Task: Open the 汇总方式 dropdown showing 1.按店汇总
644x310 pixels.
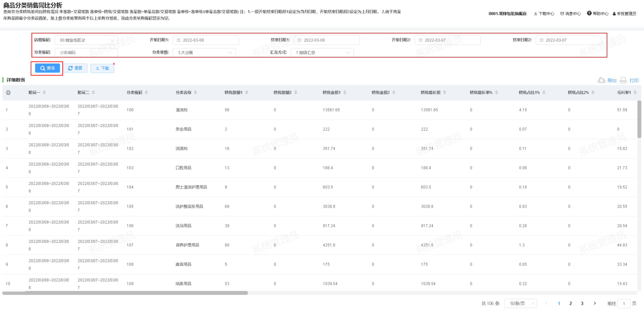Action: click(x=322, y=53)
